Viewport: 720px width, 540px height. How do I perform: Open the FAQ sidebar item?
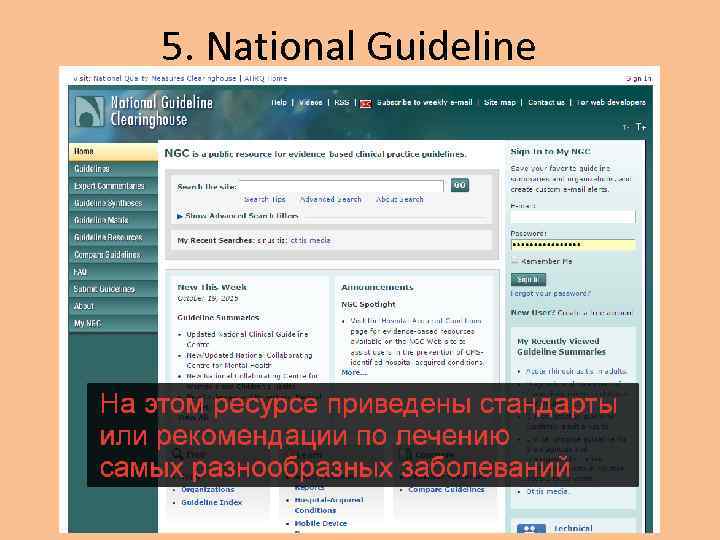(x=113, y=272)
